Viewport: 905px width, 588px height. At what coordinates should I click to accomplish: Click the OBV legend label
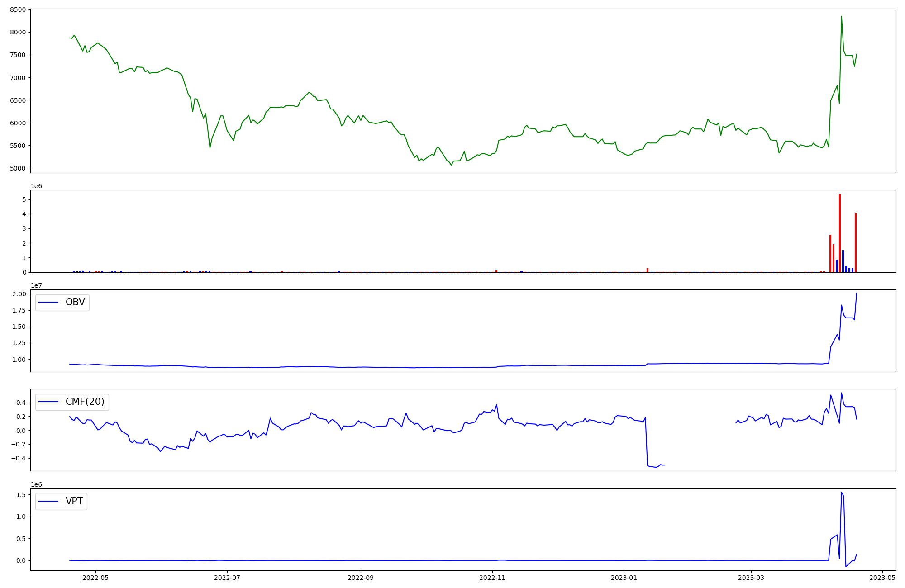coord(75,302)
